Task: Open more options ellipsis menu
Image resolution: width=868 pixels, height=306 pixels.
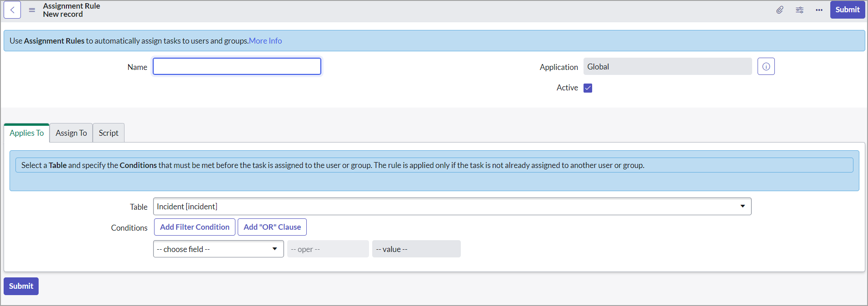Action: tap(819, 10)
